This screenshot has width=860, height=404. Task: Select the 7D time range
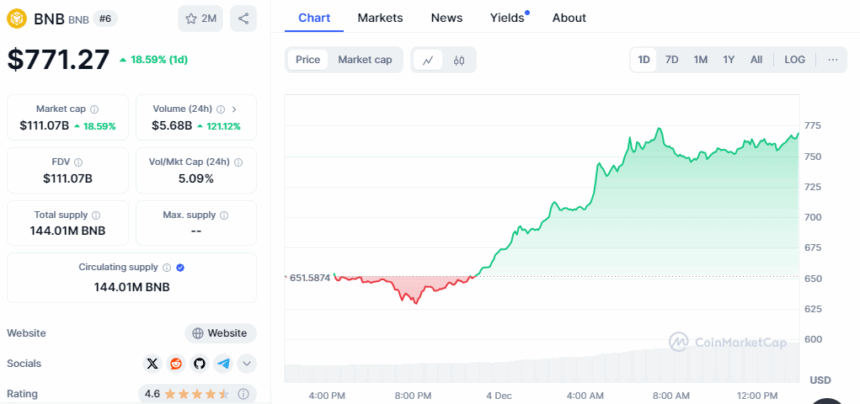pyautogui.click(x=672, y=60)
